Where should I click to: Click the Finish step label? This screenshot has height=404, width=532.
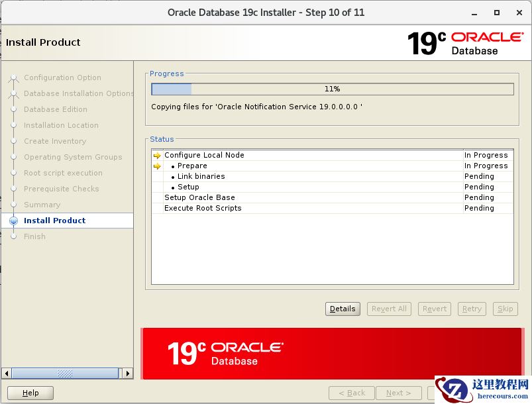click(34, 236)
